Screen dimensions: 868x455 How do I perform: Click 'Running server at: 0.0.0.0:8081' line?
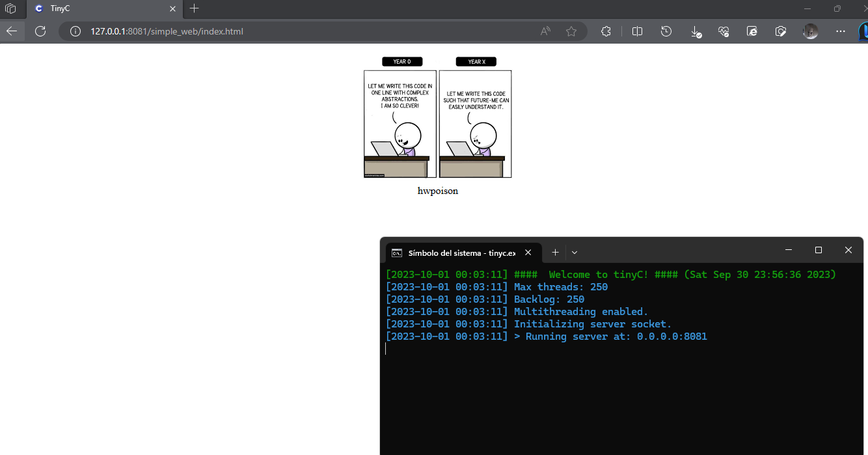click(x=546, y=337)
